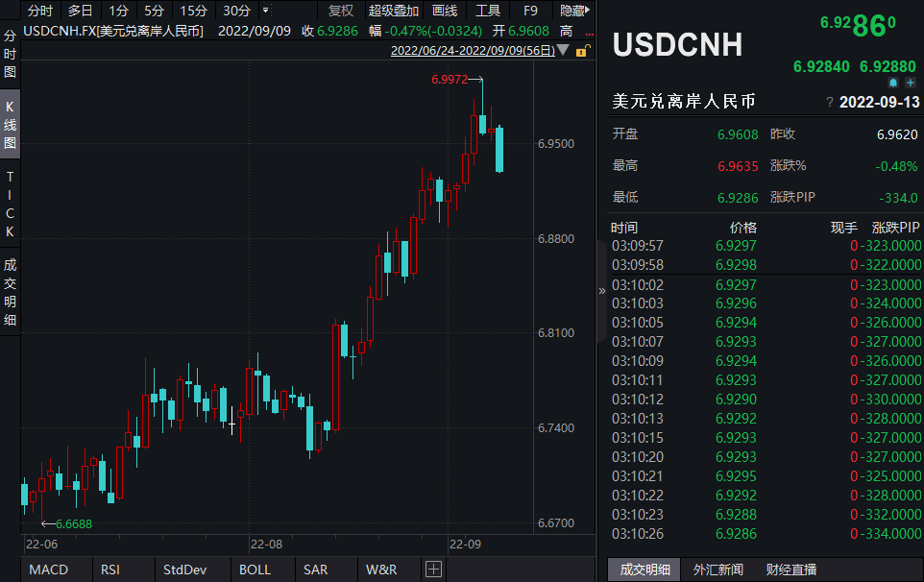Select the 多日 multi-day period
This screenshot has height=582, width=924.
[x=80, y=10]
